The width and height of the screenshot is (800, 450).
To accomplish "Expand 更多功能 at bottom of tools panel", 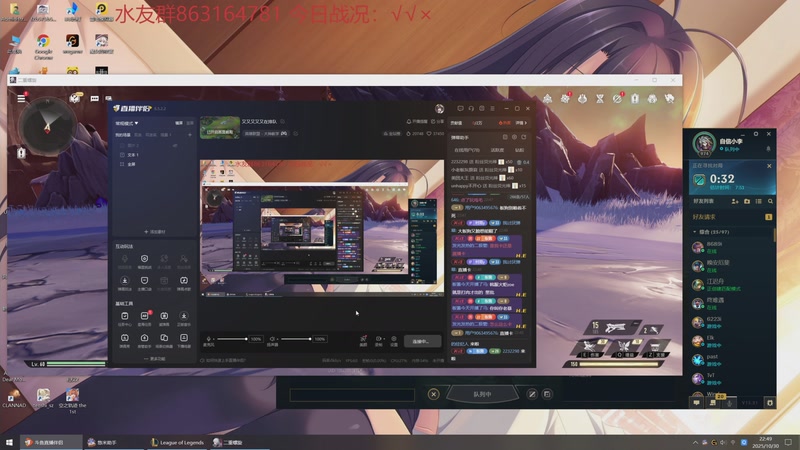I will click(155, 359).
